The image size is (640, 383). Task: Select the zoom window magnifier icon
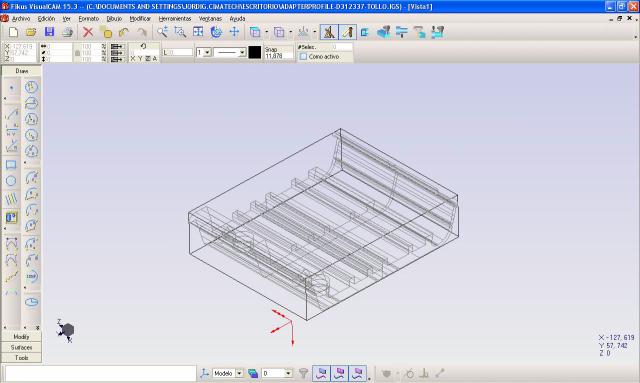click(x=180, y=32)
